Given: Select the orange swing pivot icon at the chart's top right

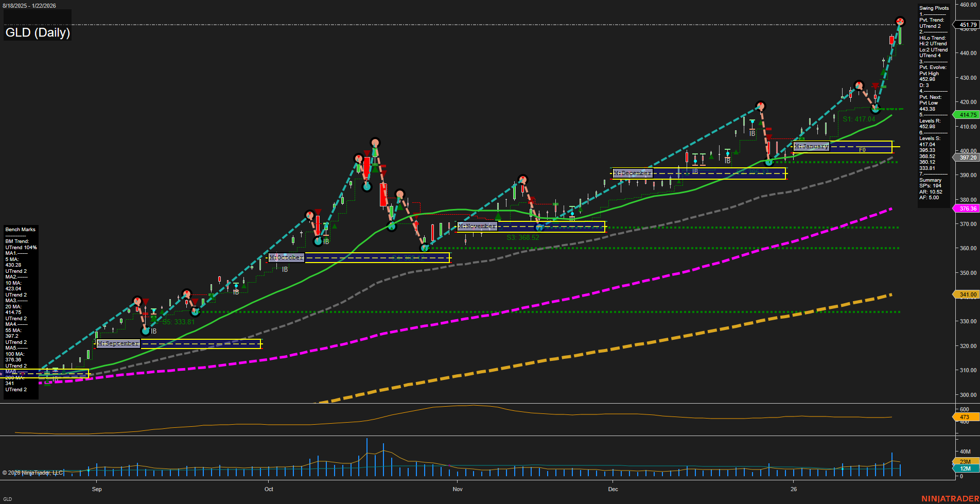Looking at the screenshot, I should coord(900,22).
